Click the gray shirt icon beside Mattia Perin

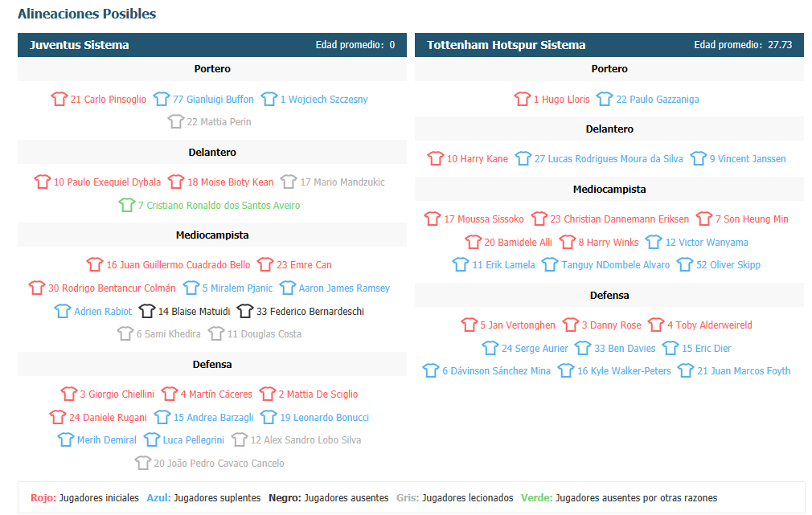(x=176, y=121)
